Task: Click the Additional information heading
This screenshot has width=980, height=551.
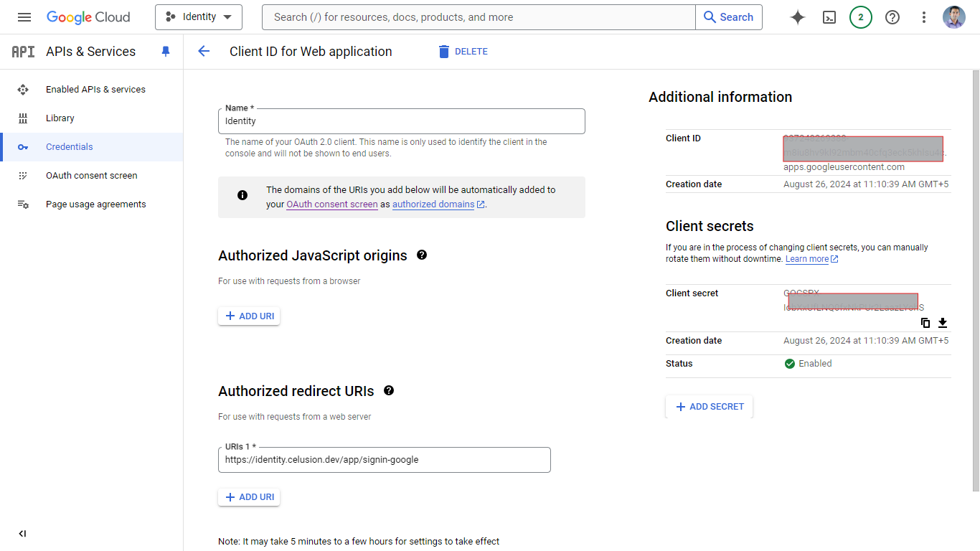Action: 720,97
